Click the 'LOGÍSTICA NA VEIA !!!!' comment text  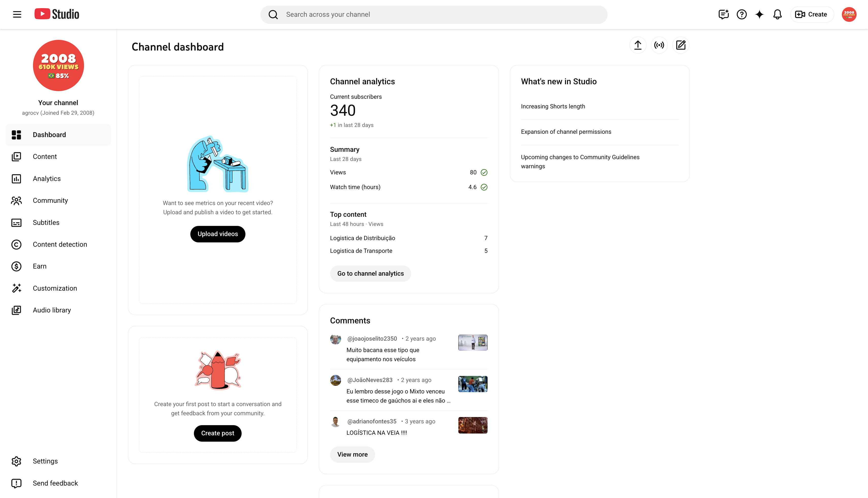[x=377, y=433]
